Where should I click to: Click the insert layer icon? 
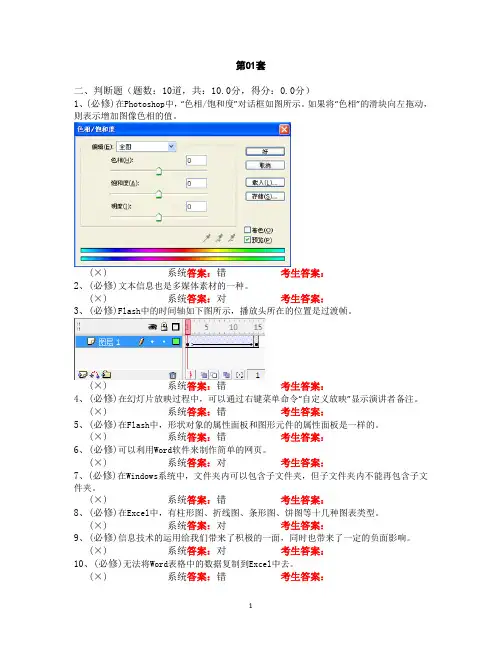82,375
